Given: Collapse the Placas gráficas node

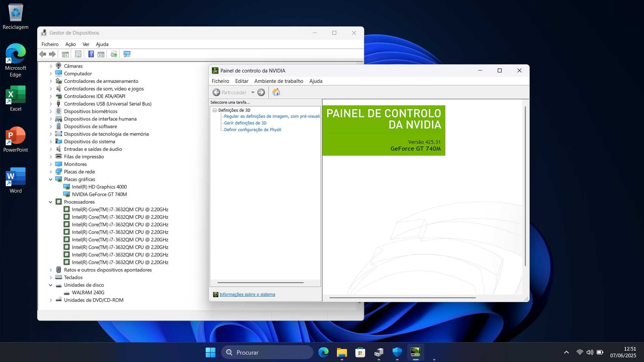Looking at the screenshot, I should tap(51, 179).
